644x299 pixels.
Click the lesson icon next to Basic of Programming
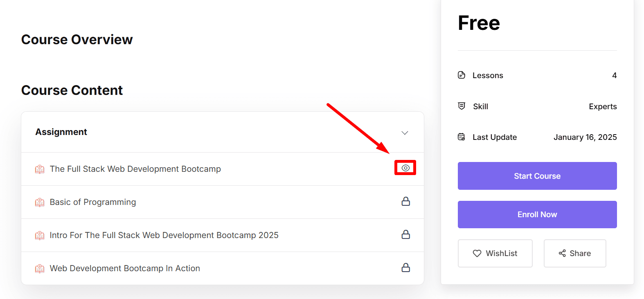pos(39,202)
